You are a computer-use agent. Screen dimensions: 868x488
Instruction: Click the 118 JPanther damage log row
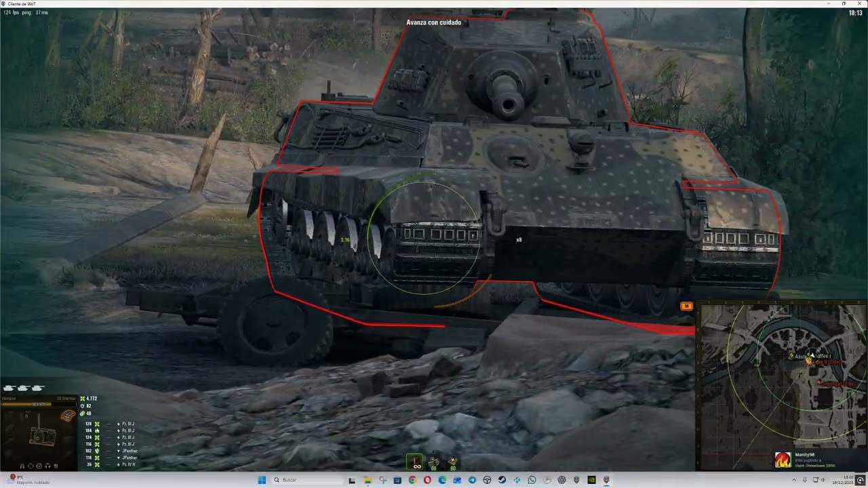tap(112, 457)
